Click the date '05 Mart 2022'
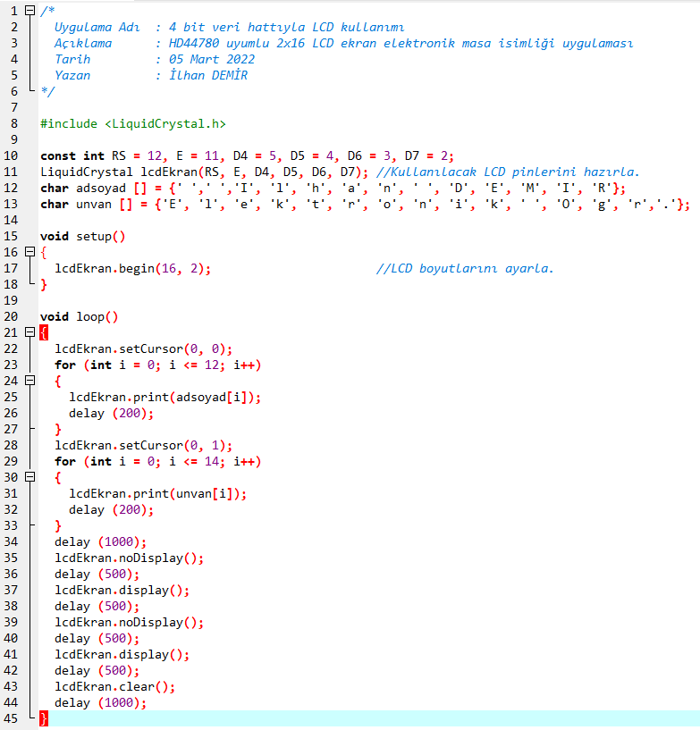This screenshot has width=700, height=730. click(212, 60)
